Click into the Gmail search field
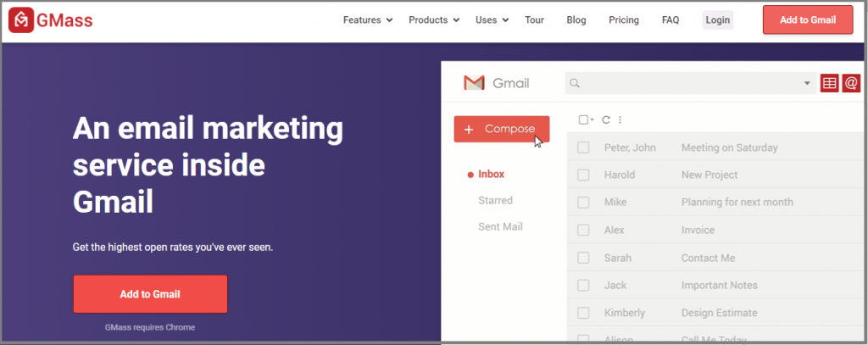 tap(691, 84)
